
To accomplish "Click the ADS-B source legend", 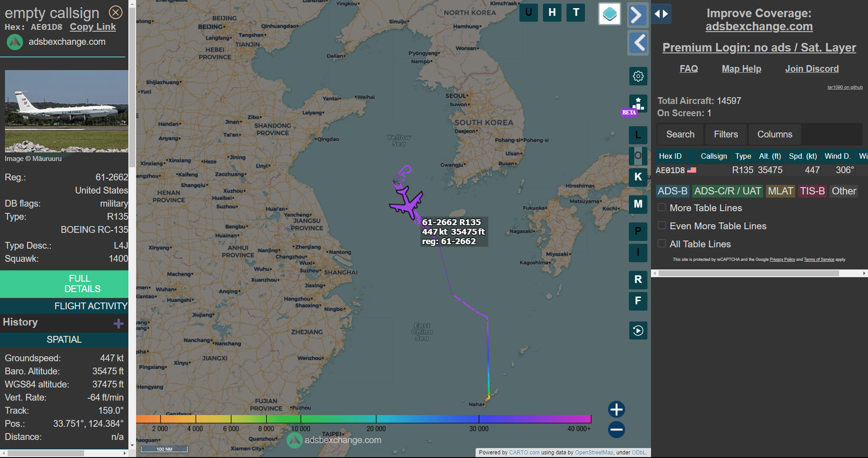I will (672, 191).
